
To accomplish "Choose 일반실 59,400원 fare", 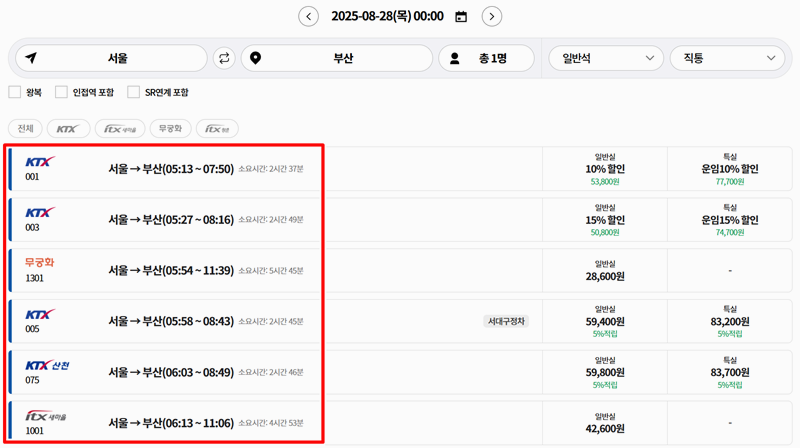I will tap(605, 321).
